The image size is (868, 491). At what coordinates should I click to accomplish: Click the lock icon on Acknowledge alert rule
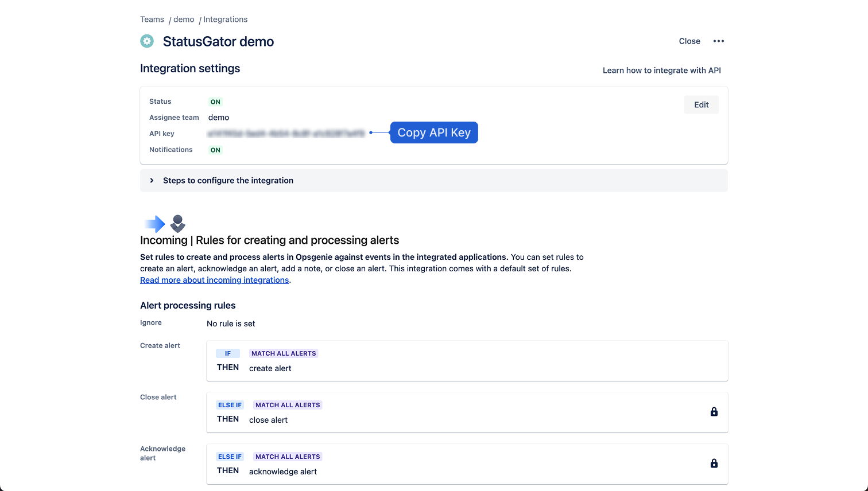click(x=714, y=463)
